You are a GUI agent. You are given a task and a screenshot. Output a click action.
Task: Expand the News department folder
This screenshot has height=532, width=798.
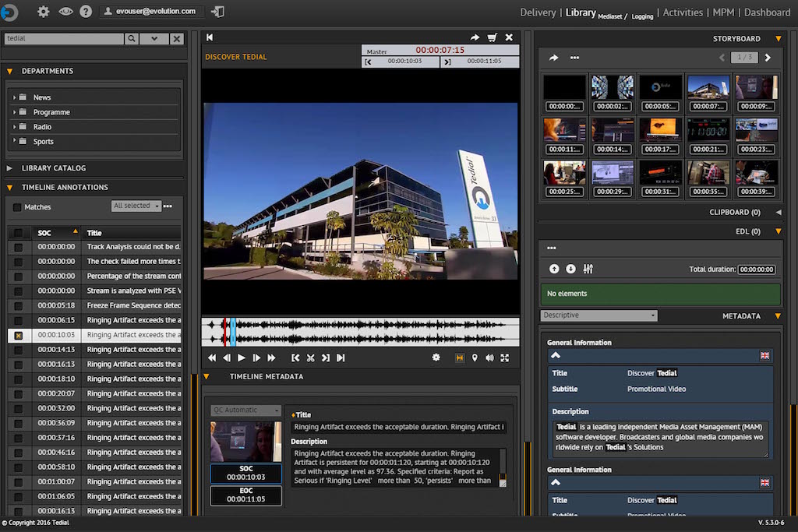14,97
